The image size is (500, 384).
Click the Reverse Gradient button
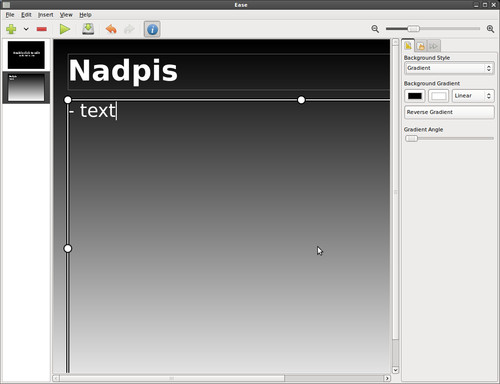(x=449, y=112)
